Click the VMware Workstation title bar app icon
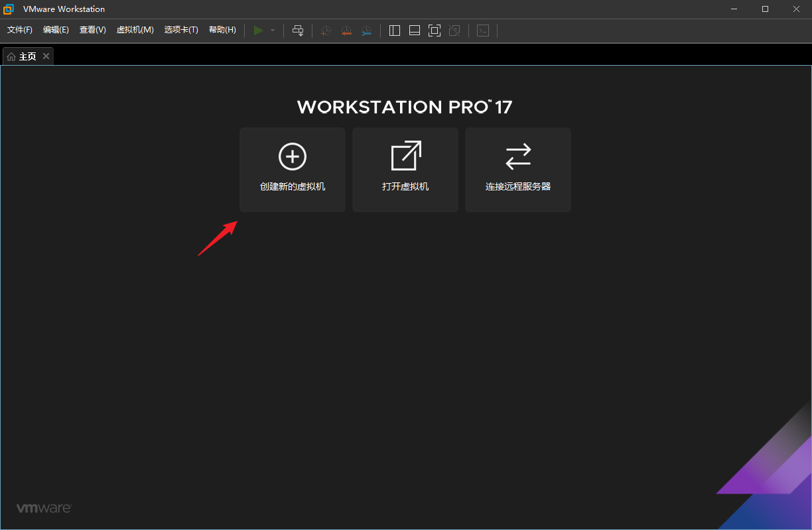812x530 pixels. coord(9,9)
